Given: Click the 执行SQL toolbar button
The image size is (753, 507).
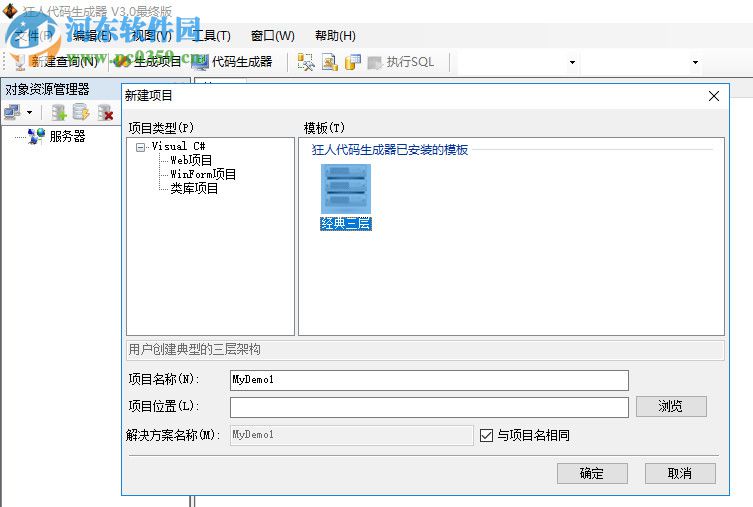Looking at the screenshot, I should (x=401, y=62).
